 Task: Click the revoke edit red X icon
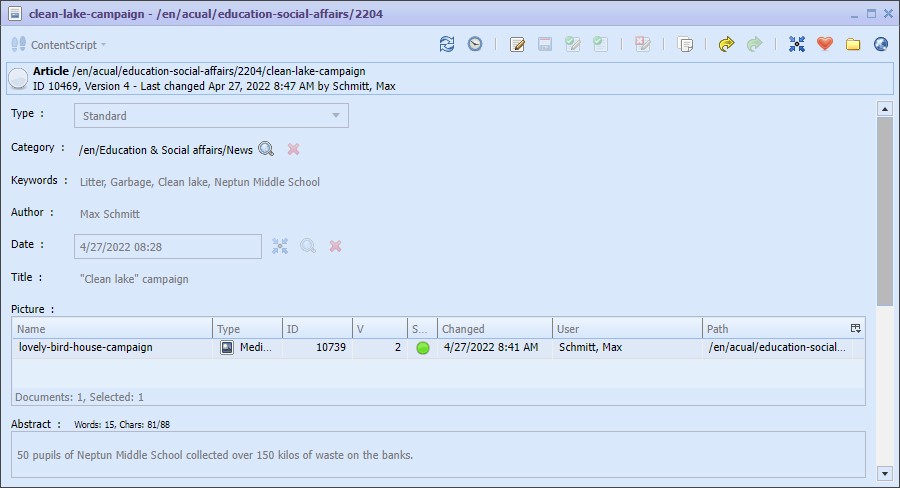pyautogui.click(x=643, y=44)
